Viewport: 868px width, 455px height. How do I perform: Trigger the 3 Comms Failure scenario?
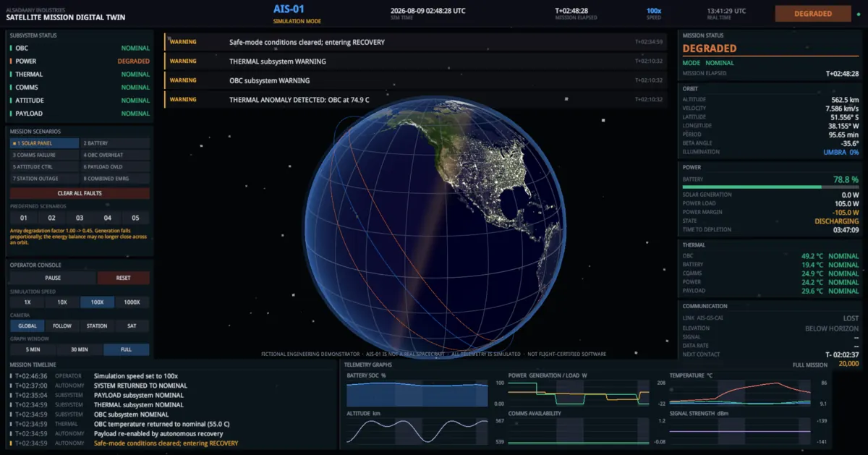[44, 155]
